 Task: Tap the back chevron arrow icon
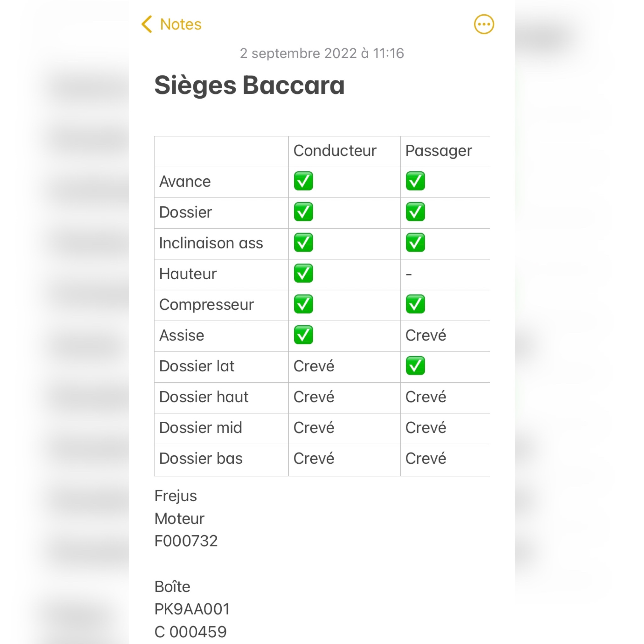[x=147, y=24]
